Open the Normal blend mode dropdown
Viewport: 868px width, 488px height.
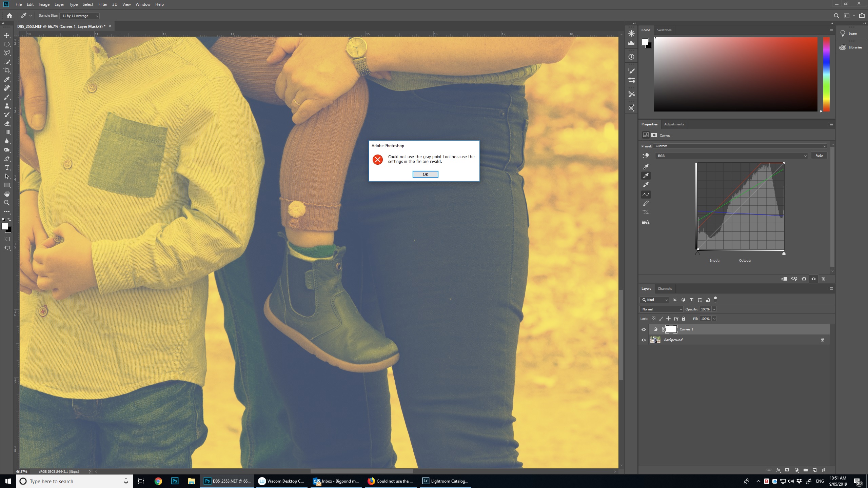(661, 309)
